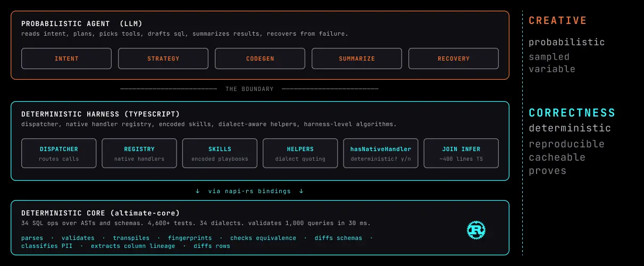Click the right down arrow after napi-rs bindings

pos(301,191)
